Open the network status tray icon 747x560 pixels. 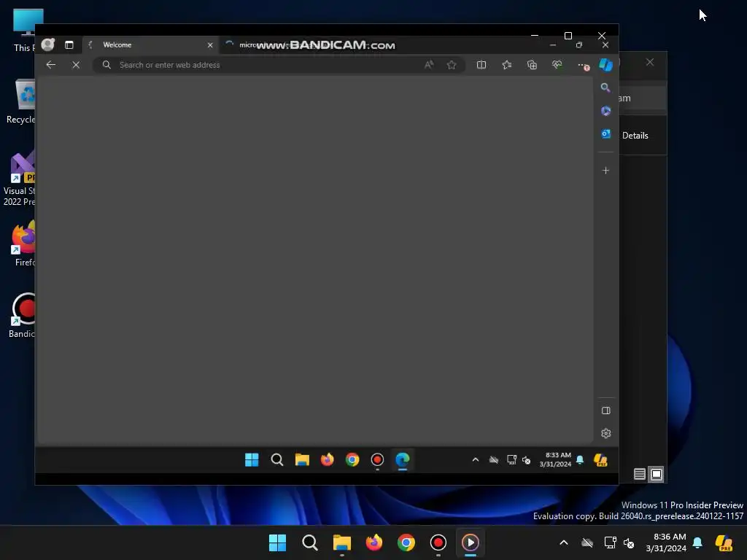[610, 542]
